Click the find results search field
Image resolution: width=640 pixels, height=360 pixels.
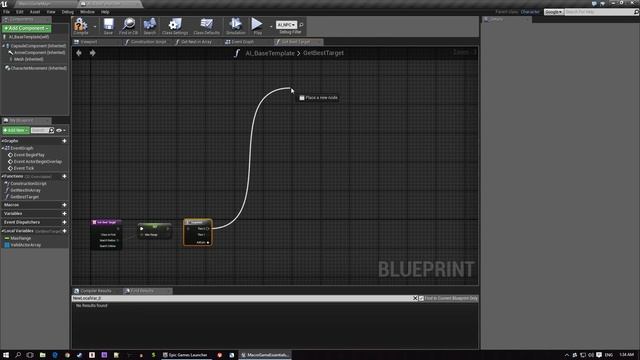click(x=242, y=298)
